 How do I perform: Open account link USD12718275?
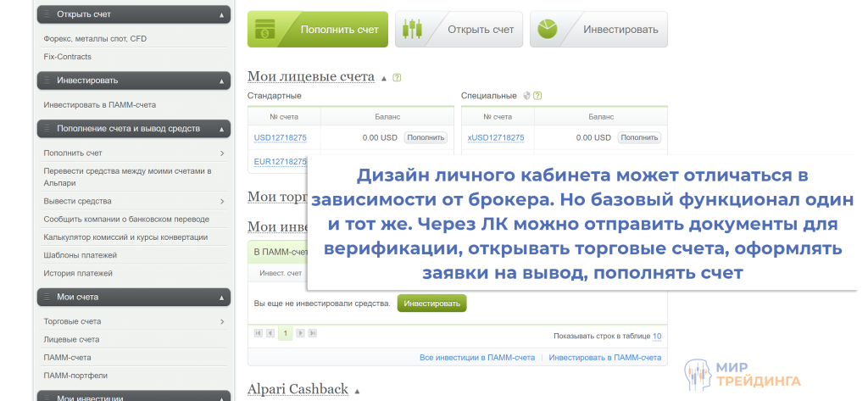tap(280, 137)
